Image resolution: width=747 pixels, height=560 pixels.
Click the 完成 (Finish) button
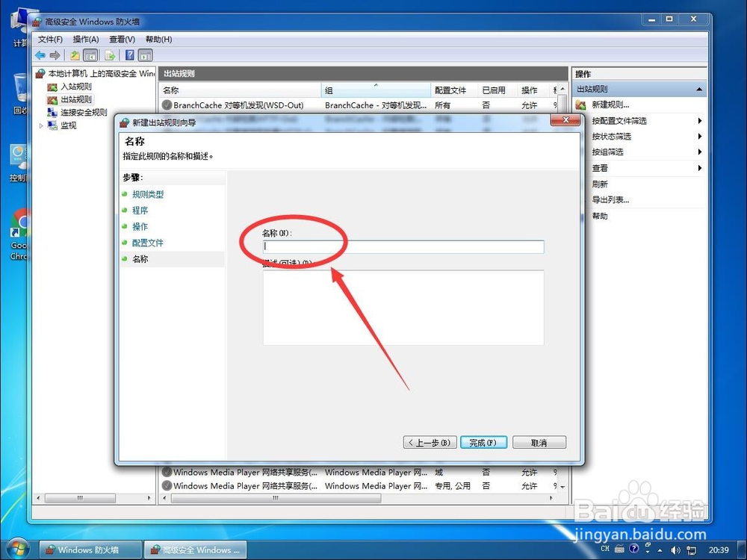(x=483, y=442)
